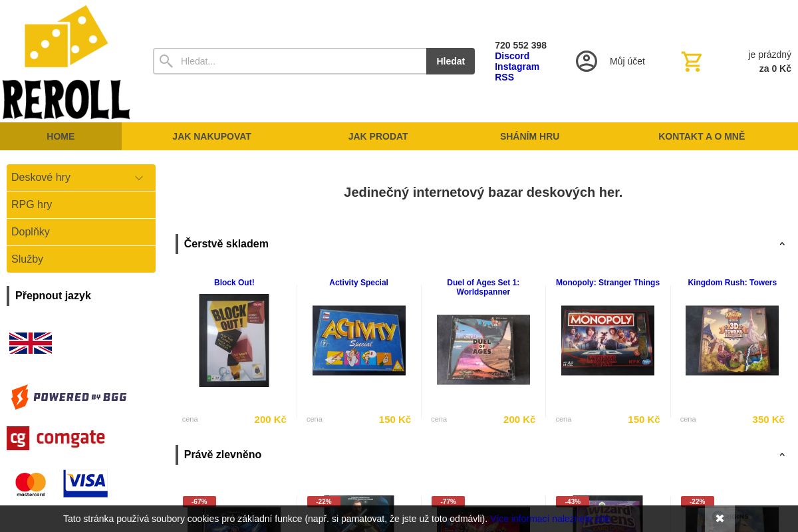This screenshot has width=798, height=532.
Task: Dismiss the cookie notice with X
Action: (x=720, y=519)
